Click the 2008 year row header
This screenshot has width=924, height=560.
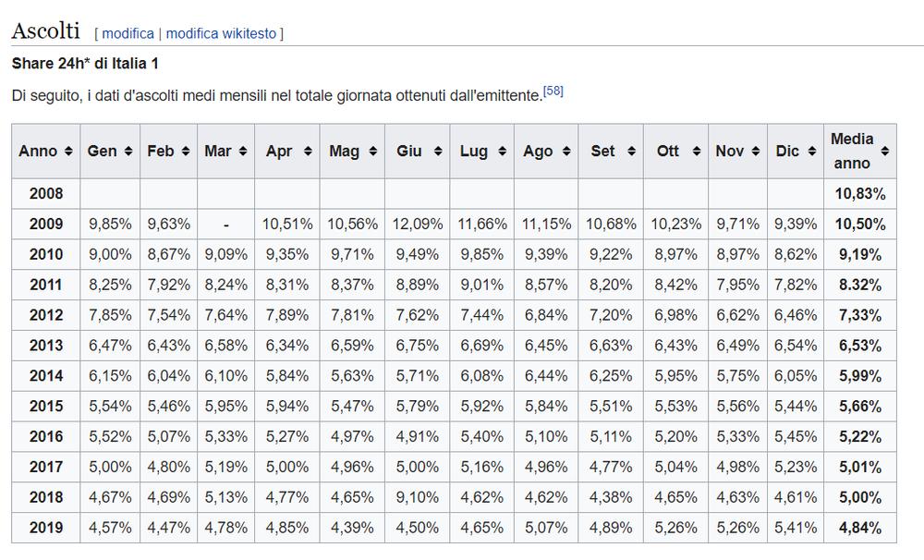pos(46,194)
